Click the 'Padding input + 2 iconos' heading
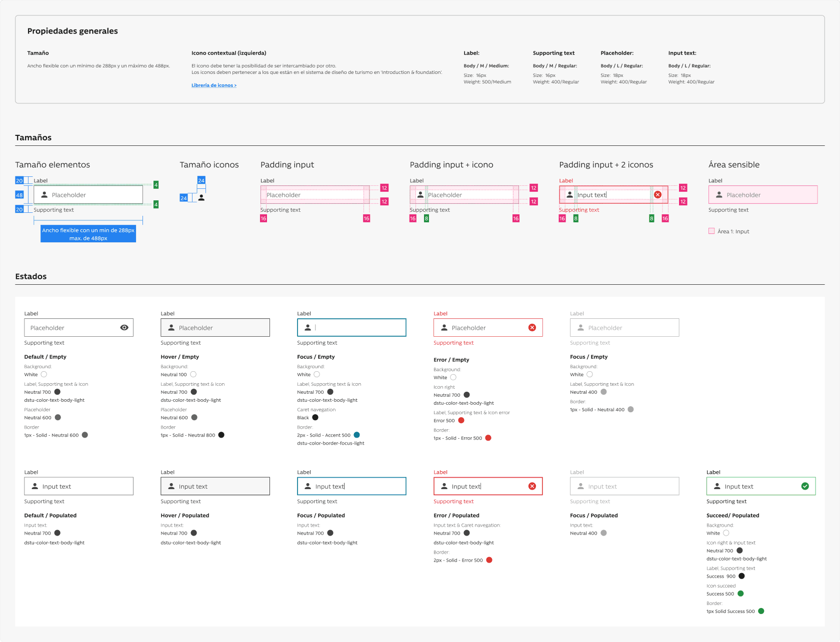Image resolution: width=840 pixels, height=642 pixels. pos(606,165)
